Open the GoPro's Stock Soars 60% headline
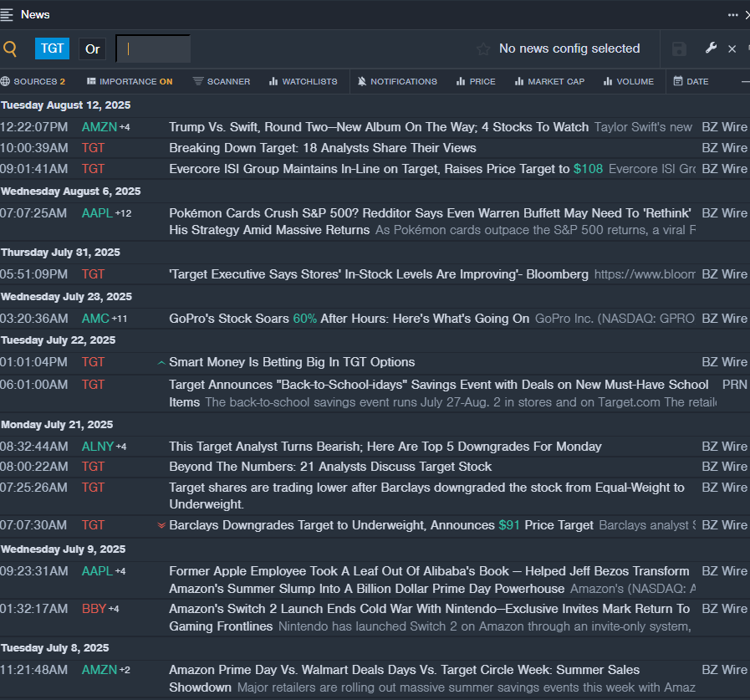The image size is (750, 700). 349,318
